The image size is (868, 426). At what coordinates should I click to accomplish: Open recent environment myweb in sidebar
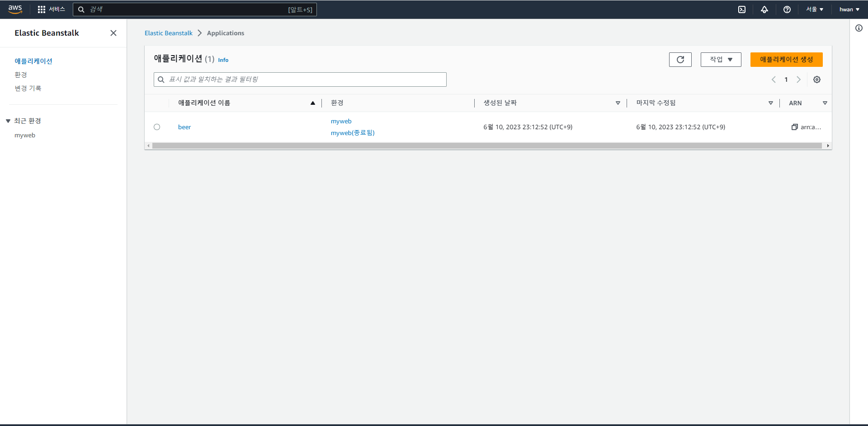25,135
